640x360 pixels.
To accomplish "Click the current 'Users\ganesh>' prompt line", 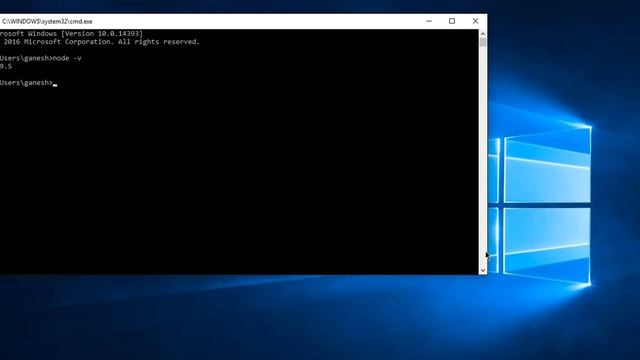I will point(28,83).
